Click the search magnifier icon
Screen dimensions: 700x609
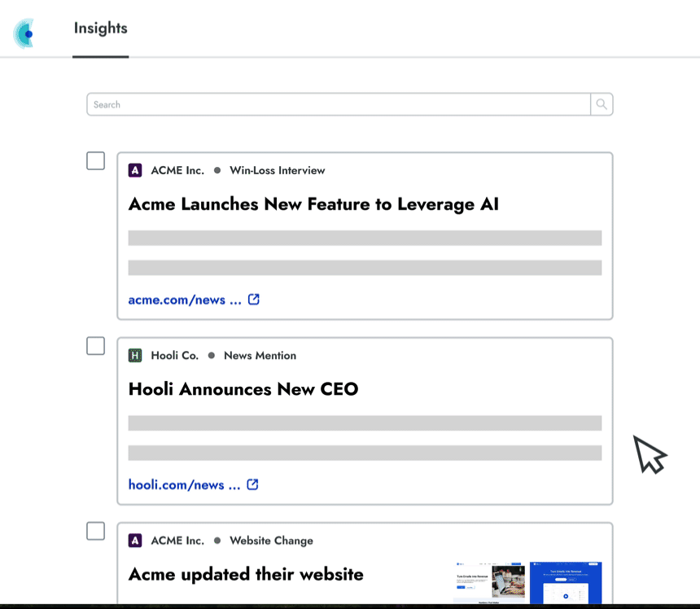pyautogui.click(x=602, y=104)
